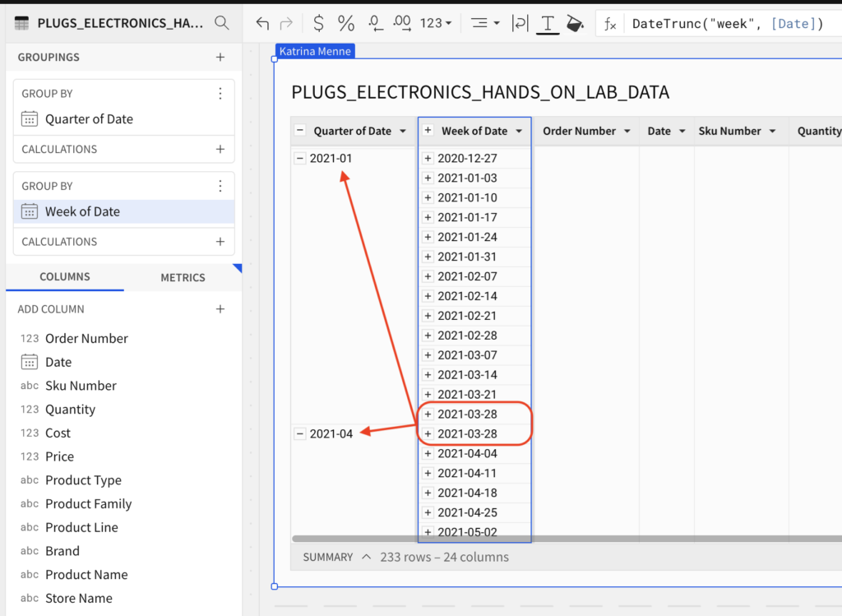
Task: Click Add Column plus button
Action: click(220, 309)
